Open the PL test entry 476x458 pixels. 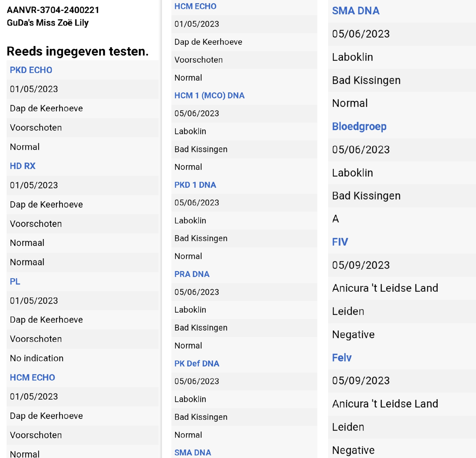pos(15,281)
